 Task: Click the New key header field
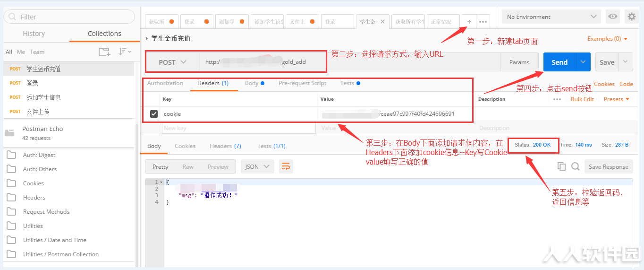click(x=239, y=128)
